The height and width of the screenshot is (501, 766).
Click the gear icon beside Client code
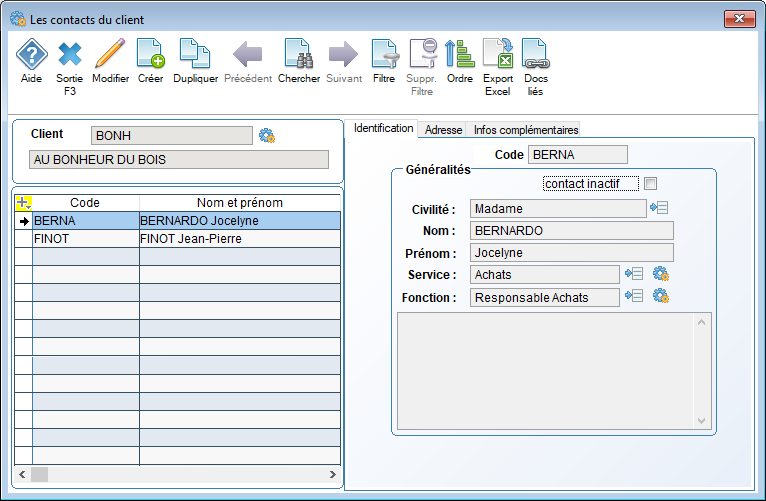point(267,135)
